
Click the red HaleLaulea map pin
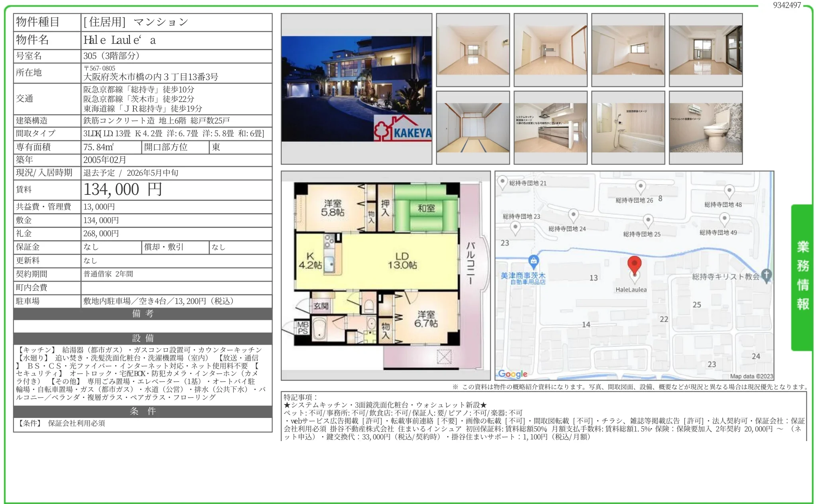point(634,266)
